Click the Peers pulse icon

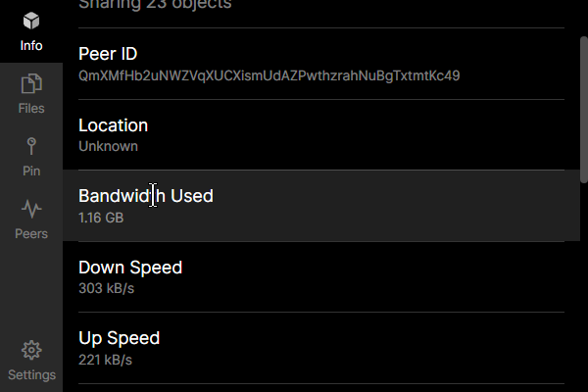(x=31, y=209)
